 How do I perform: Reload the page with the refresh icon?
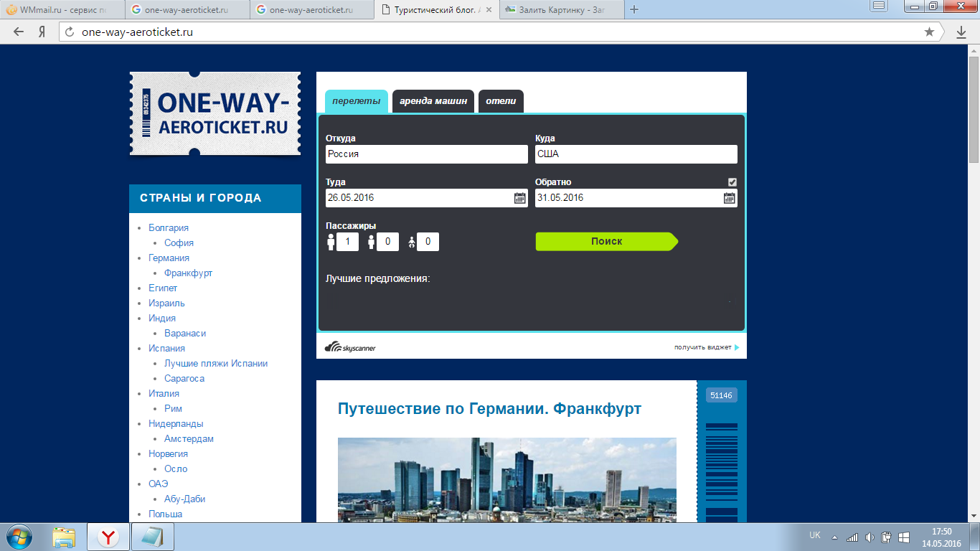click(70, 32)
